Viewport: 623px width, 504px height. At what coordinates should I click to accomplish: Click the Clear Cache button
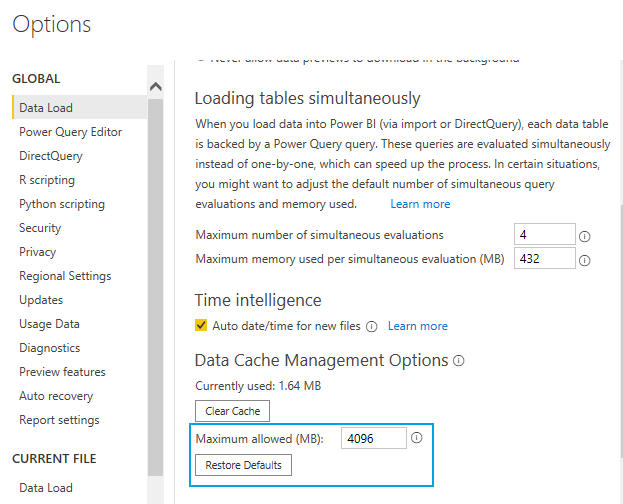tap(232, 411)
